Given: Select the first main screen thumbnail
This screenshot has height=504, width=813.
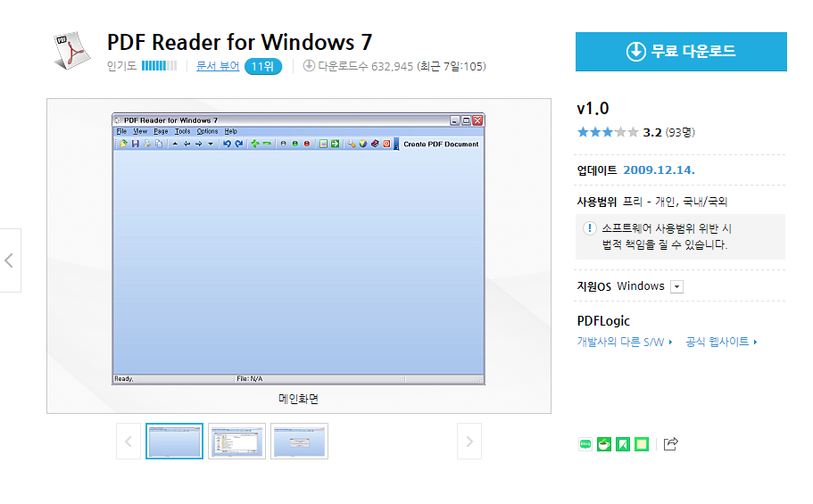Looking at the screenshot, I should click(174, 442).
